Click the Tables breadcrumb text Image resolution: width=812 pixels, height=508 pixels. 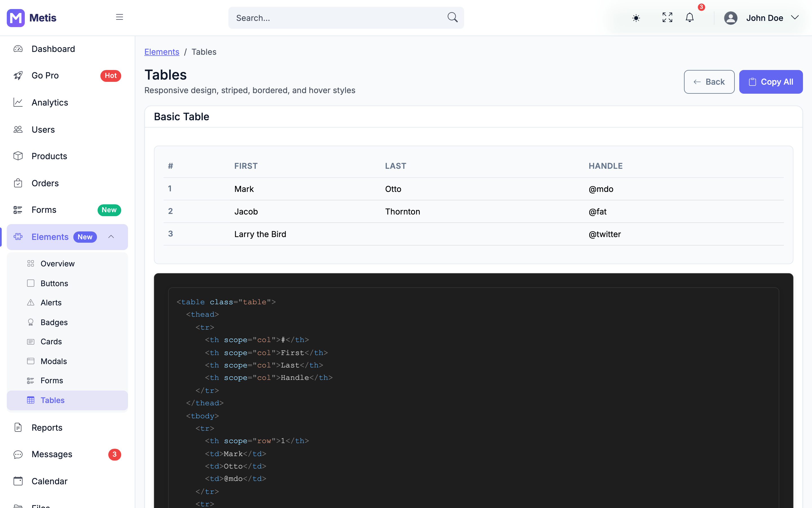tap(204, 52)
